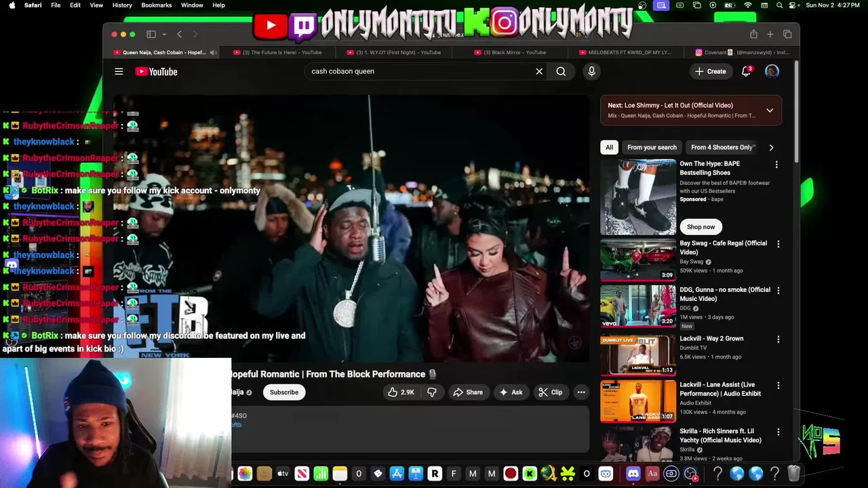
Task: Open Numbers from the dock
Action: pyautogui.click(x=321, y=474)
